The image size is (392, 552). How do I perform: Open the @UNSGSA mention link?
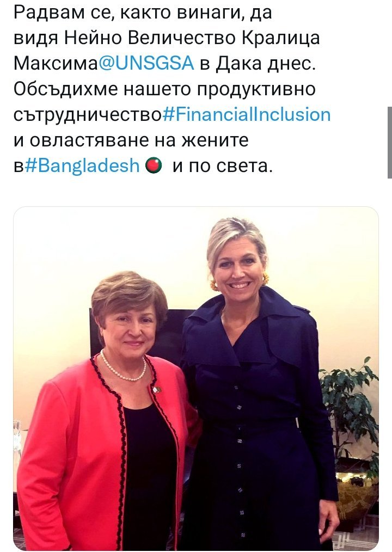click(x=146, y=64)
